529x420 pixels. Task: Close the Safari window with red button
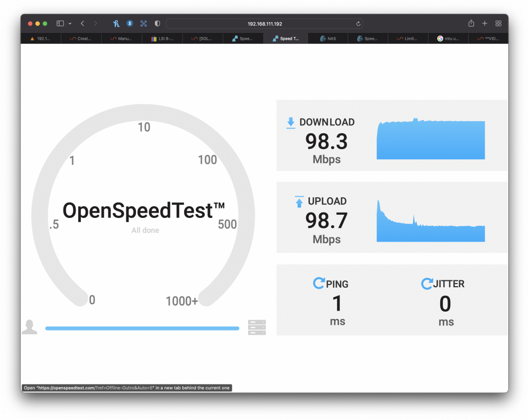click(x=30, y=24)
